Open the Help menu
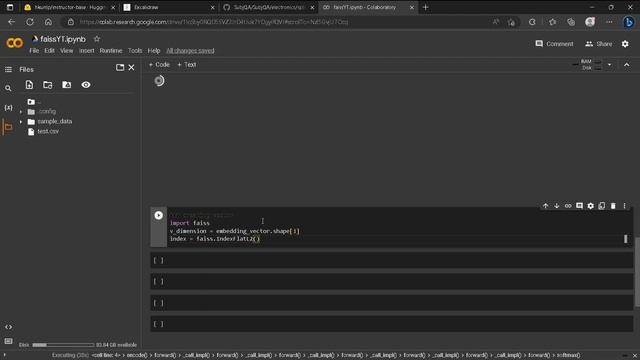 154,51
